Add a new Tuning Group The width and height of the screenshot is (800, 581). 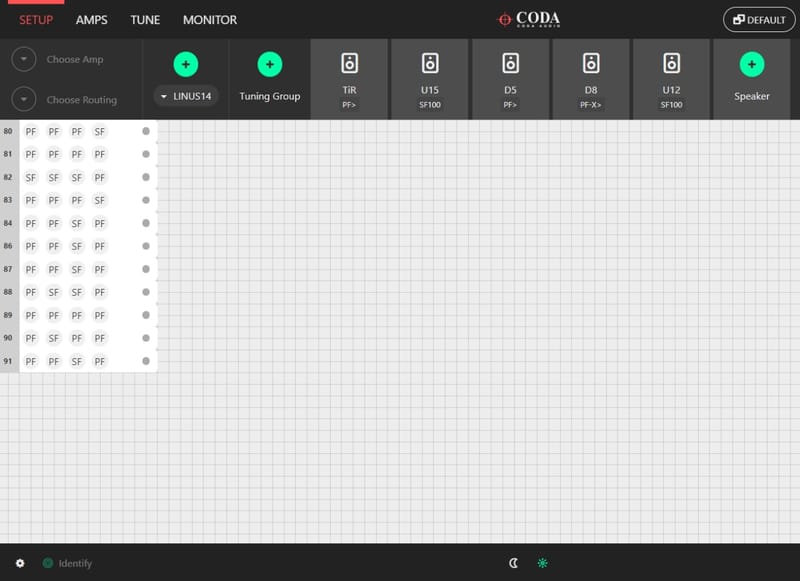(269, 65)
